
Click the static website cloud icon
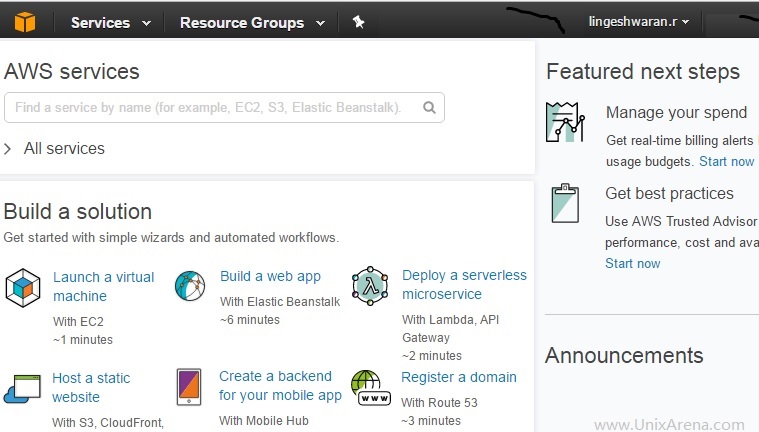click(x=22, y=389)
